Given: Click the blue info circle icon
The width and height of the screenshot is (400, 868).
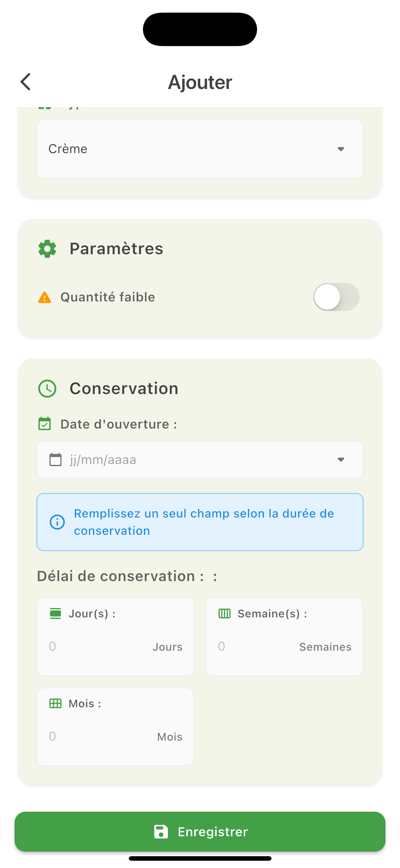Looking at the screenshot, I should 57,522.
